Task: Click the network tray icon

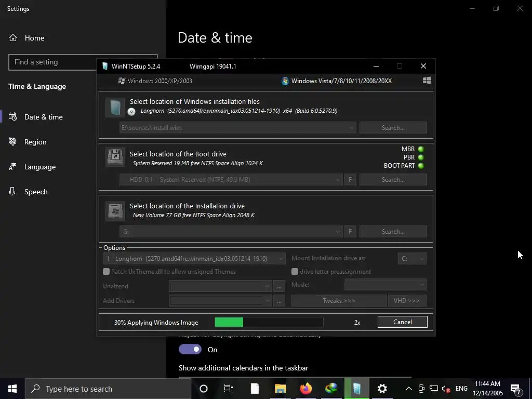Action: (x=434, y=389)
